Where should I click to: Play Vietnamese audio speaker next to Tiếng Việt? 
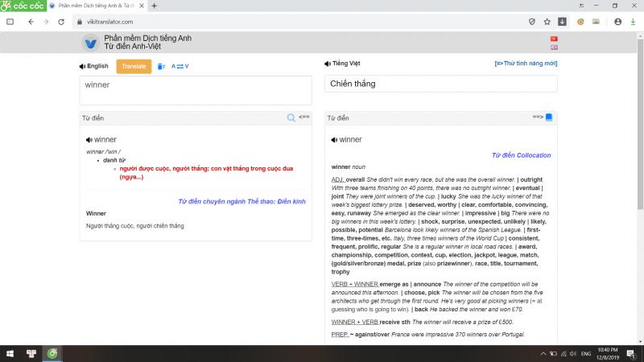click(328, 64)
